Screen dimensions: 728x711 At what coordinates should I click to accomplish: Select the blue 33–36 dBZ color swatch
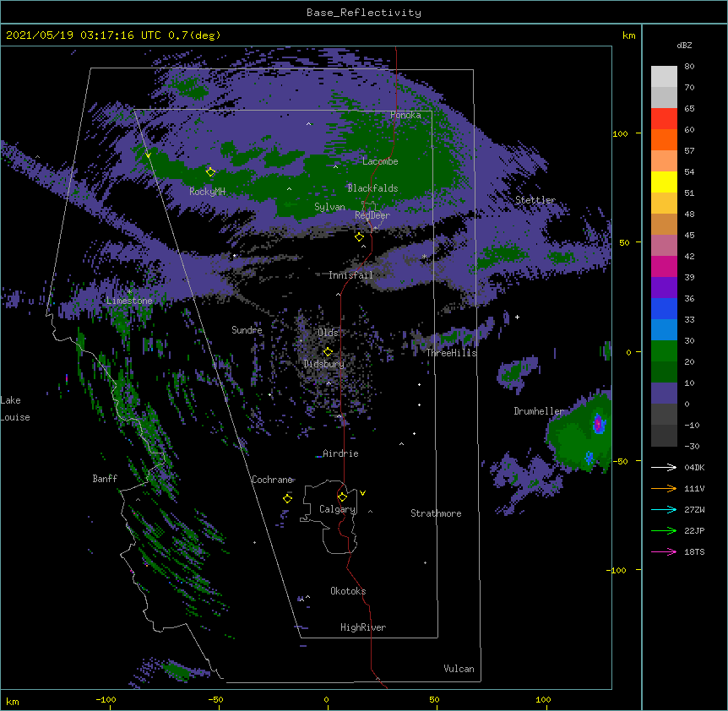pyautogui.click(x=664, y=309)
